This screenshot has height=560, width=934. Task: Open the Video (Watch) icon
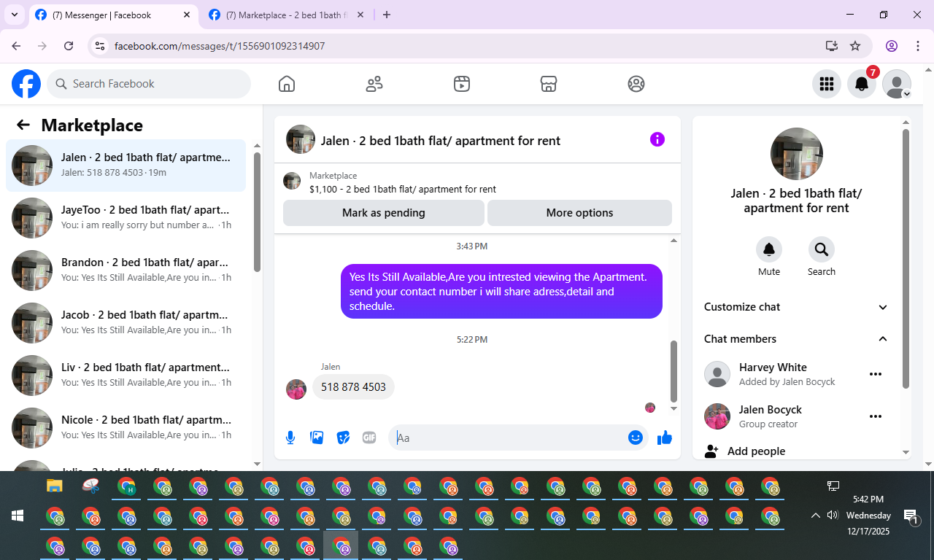point(461,84)
